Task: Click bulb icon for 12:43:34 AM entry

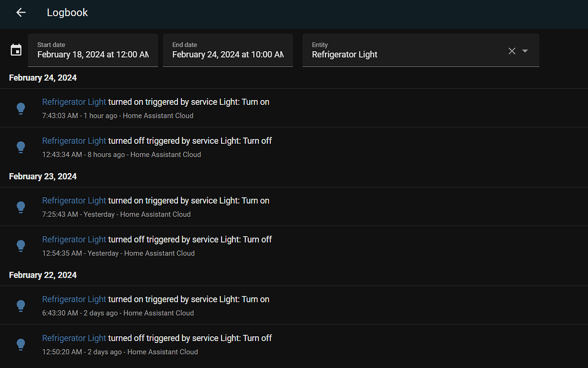Action: click(x=21, y=147)
